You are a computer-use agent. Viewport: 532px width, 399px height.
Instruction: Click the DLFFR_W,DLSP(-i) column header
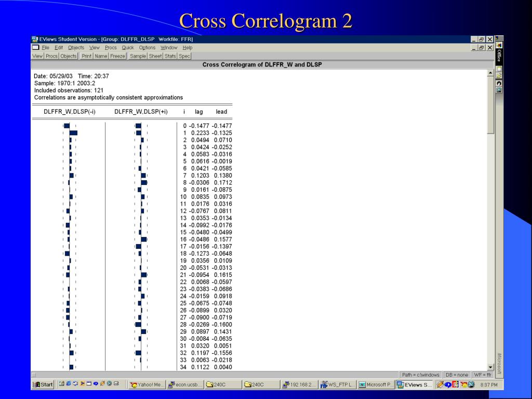(70, 112)
